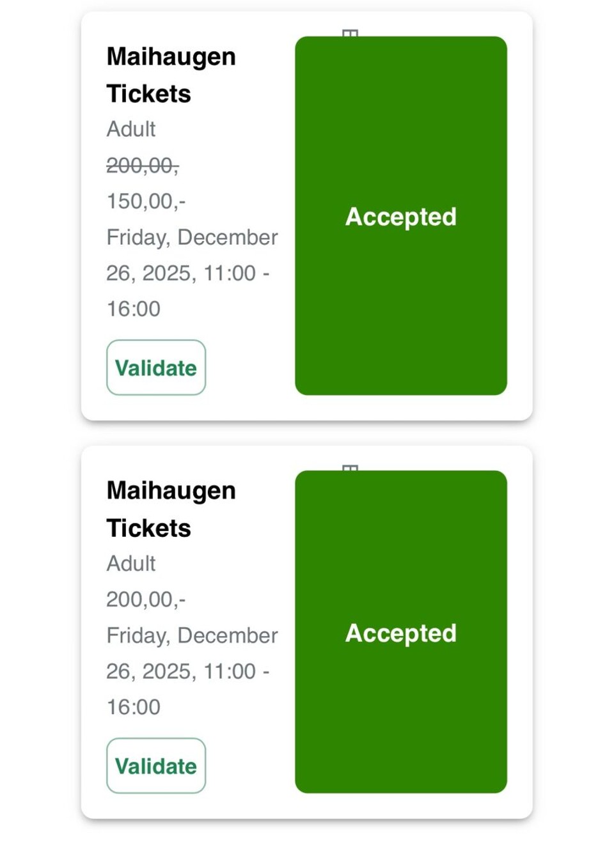The width and height of the screenshot is (614, 868).
Task: Click the small icon above first Accepted panel
Action: (x=350, y=33)
